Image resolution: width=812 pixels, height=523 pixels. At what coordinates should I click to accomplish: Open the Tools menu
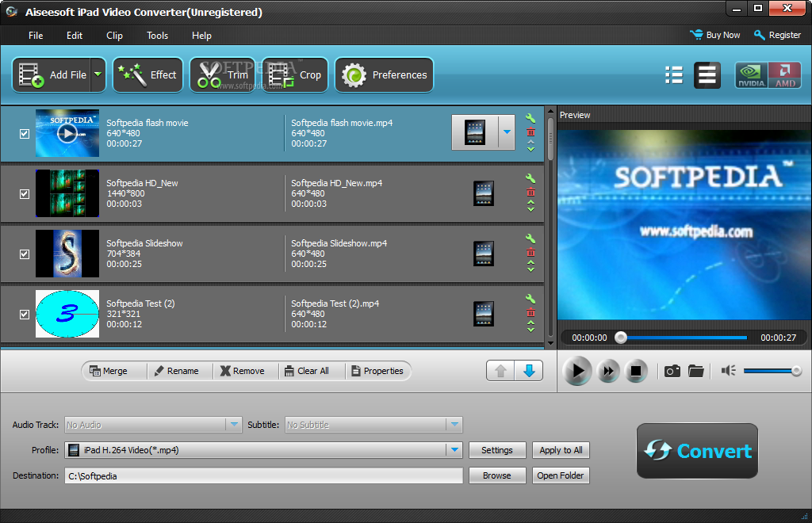(158, 35)
